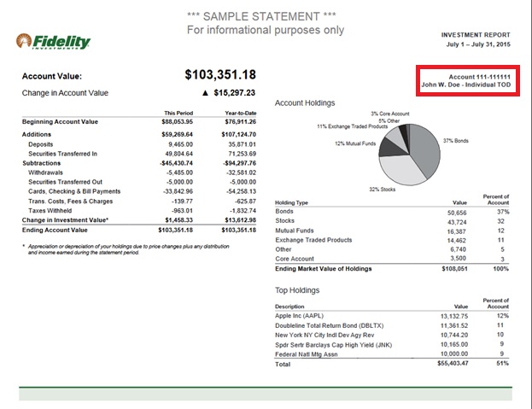This screenshot has height=409, width=532.
Task: Click the John W. Doe account name
Action: [465, 85]
